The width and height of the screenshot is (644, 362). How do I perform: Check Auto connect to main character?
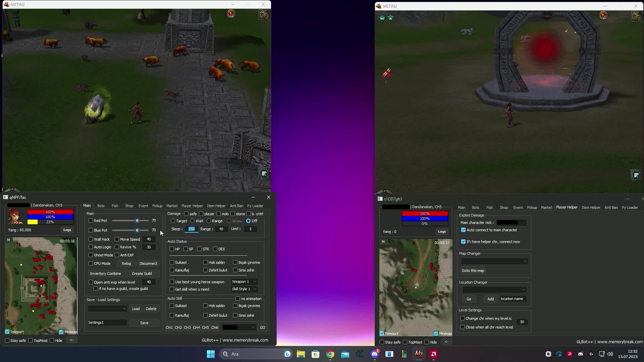click(x=464, y=230)
